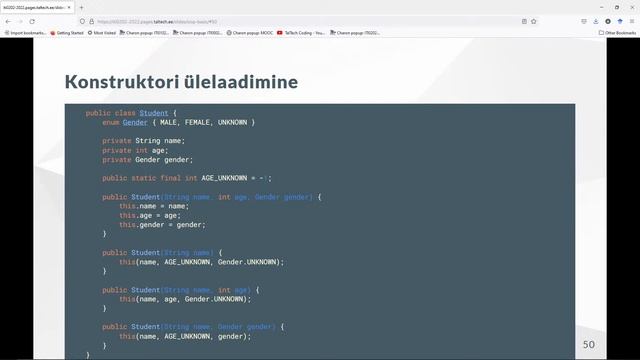The height and width of the screenshot is (360, 640).
Task: Click the three-parameter Student constructor signature
Action: [x=211, y=197]
